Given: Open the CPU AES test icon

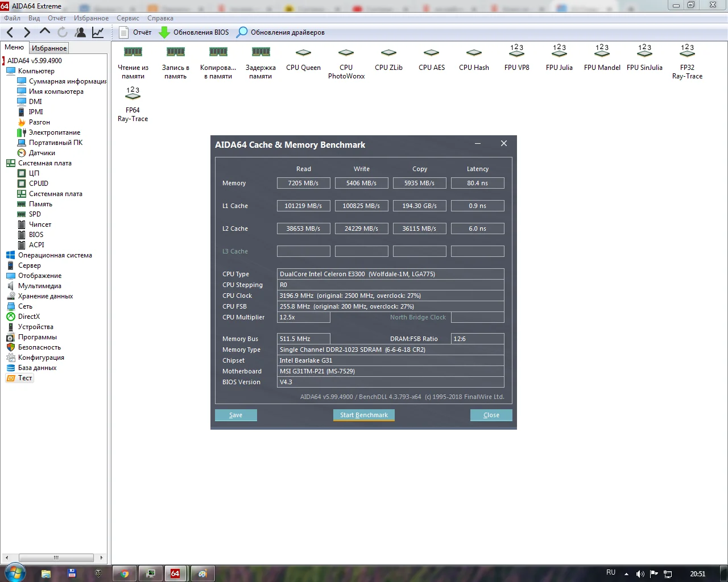Looking at the screenshot, I should [x=431, y=53].
